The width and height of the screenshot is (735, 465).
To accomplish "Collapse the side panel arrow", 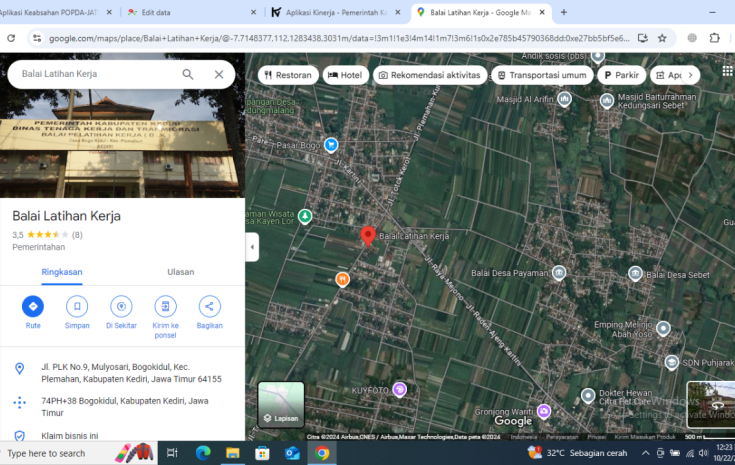I will (252, 247).
